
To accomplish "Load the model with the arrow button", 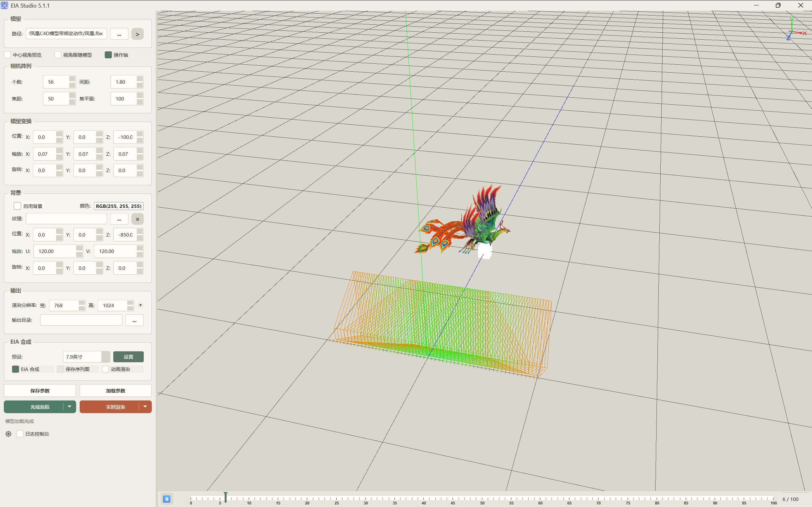I will 137,34.
